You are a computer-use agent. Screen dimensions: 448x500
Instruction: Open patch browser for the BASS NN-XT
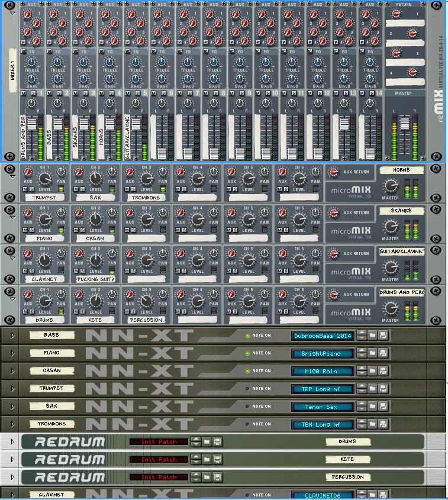pos(372,336)
